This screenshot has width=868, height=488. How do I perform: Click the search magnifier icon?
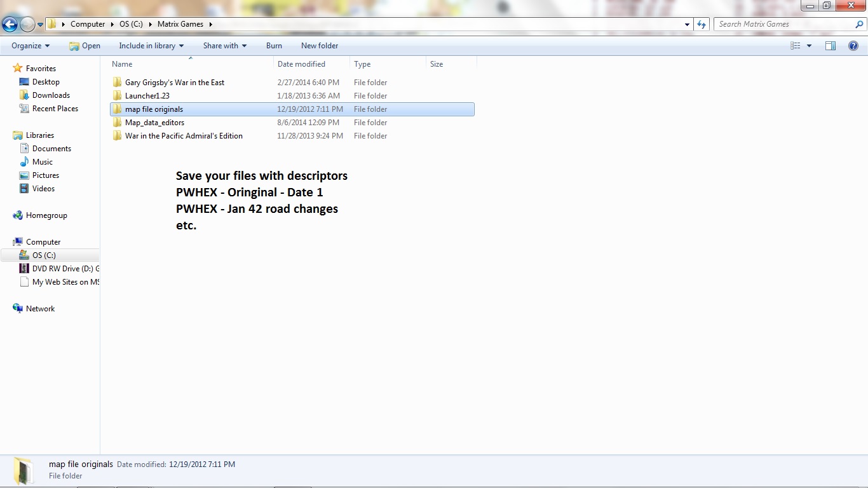tap(860, 24)
